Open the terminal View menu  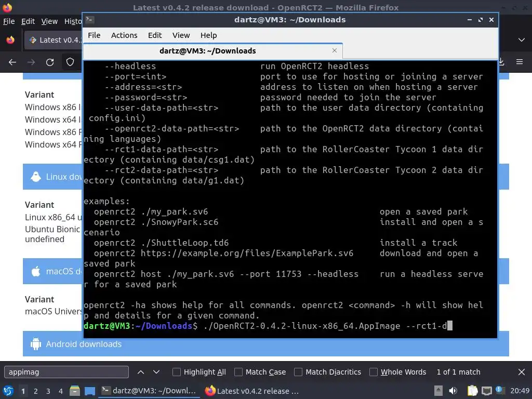pyautogui.click(x=181, y=35)
